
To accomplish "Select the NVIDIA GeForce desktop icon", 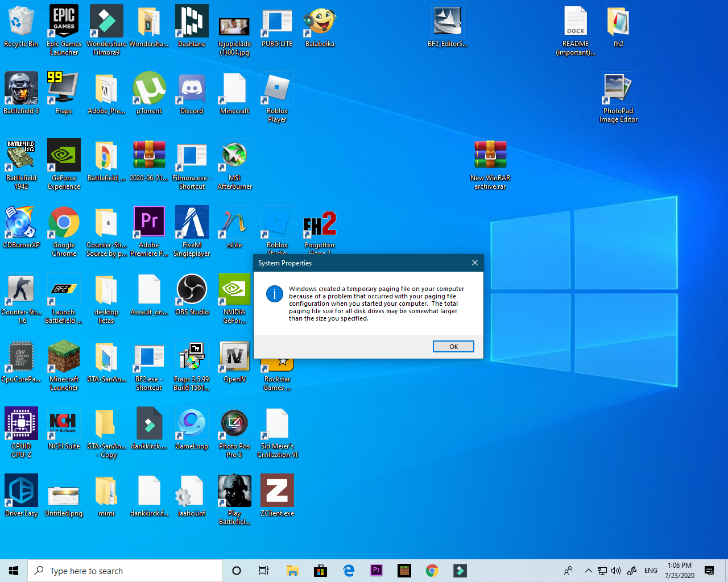I will (x=234, y=299).
